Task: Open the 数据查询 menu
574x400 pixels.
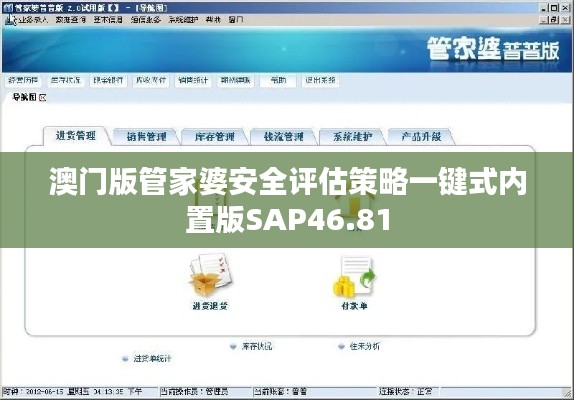Action: click(71, 20)
